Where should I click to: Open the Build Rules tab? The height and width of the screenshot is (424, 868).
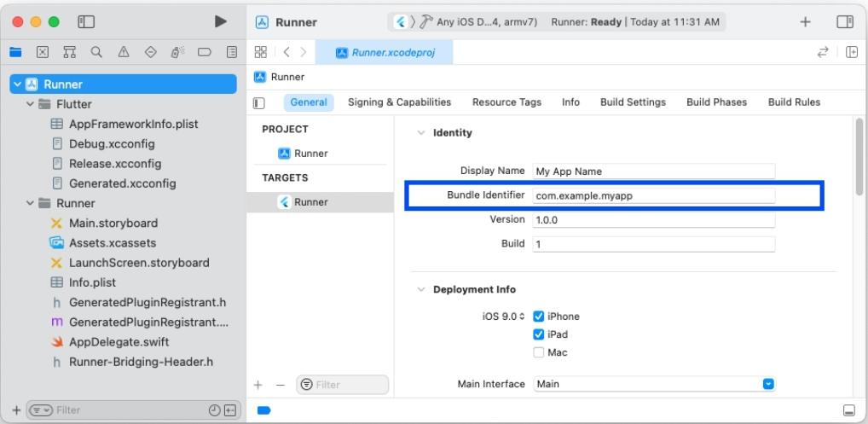(794, 102)
